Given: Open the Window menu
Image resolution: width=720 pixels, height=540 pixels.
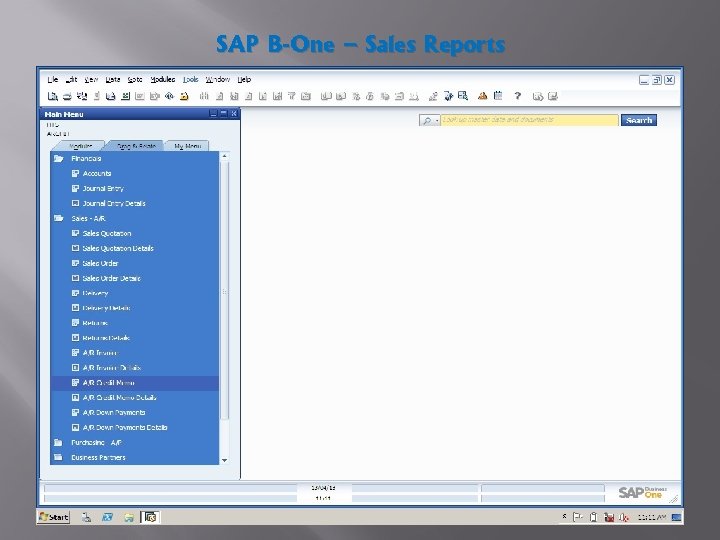Looking at the screenshot, I should 218,79.
